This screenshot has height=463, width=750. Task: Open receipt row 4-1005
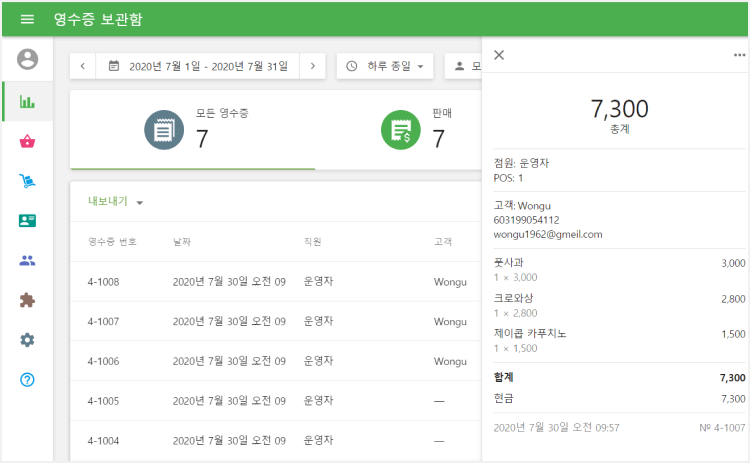coord(276,401)
